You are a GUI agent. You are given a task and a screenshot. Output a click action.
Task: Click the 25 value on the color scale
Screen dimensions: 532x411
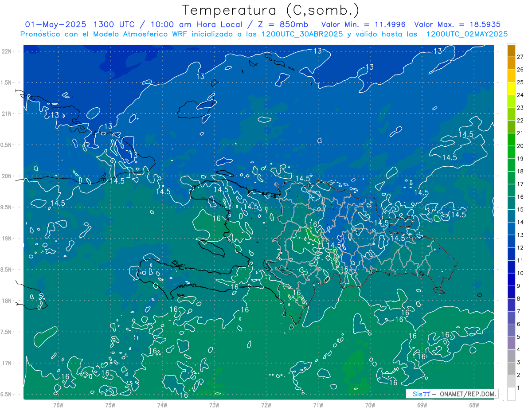(x=520, y=82)
